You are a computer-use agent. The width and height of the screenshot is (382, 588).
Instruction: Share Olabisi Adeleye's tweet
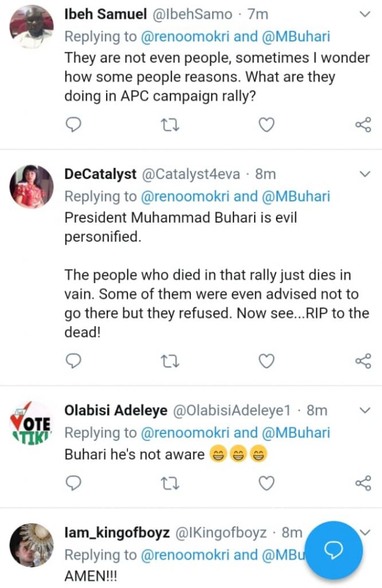click(x=363, y=483)
